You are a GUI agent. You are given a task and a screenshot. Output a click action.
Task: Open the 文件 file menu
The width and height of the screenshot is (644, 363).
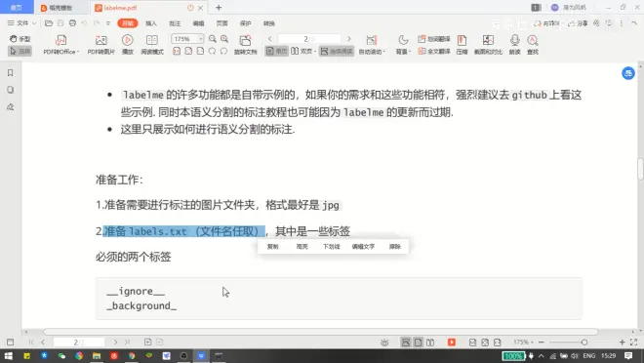click(19, 23)
